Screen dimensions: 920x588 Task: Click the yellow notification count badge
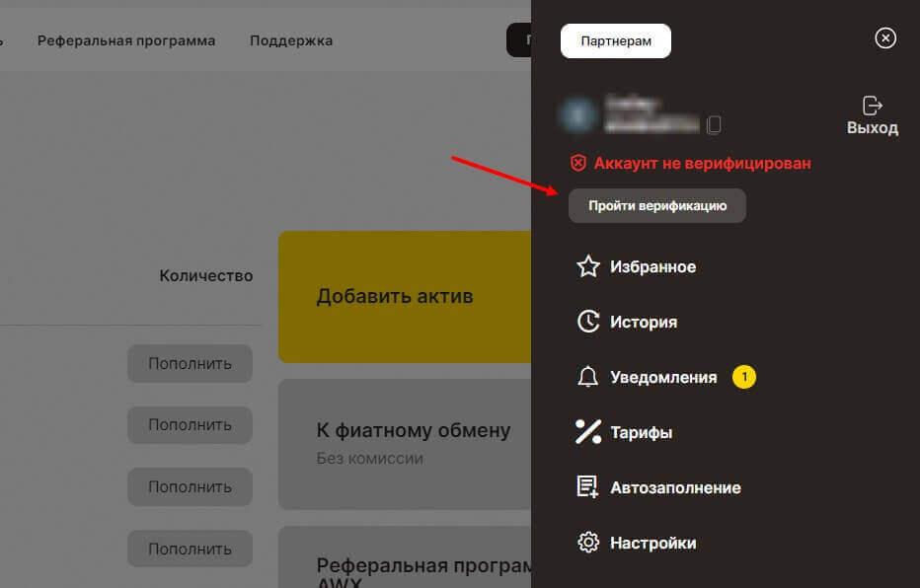743,377
